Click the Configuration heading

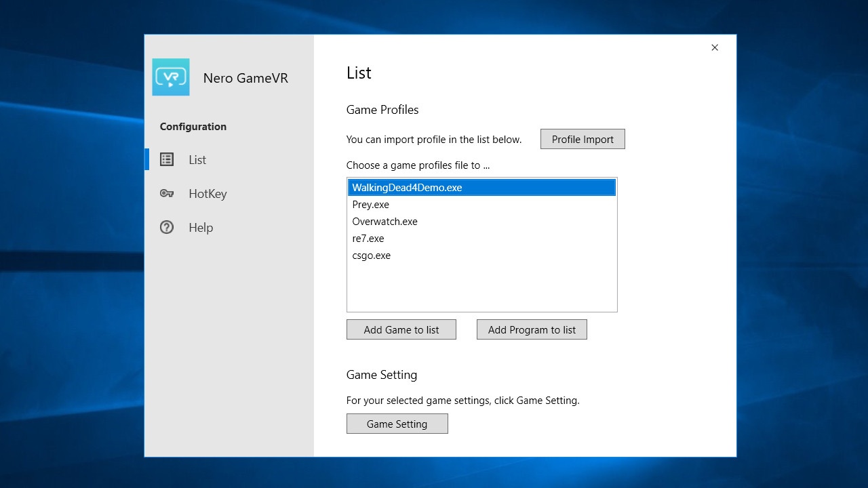(193, 127)
